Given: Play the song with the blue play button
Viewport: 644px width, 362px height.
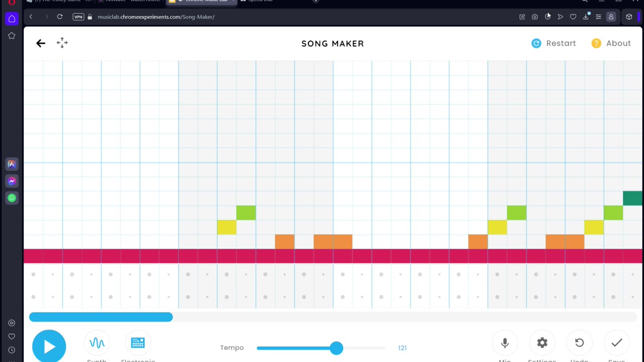Looking at the screenshot, I should point(49,346).
